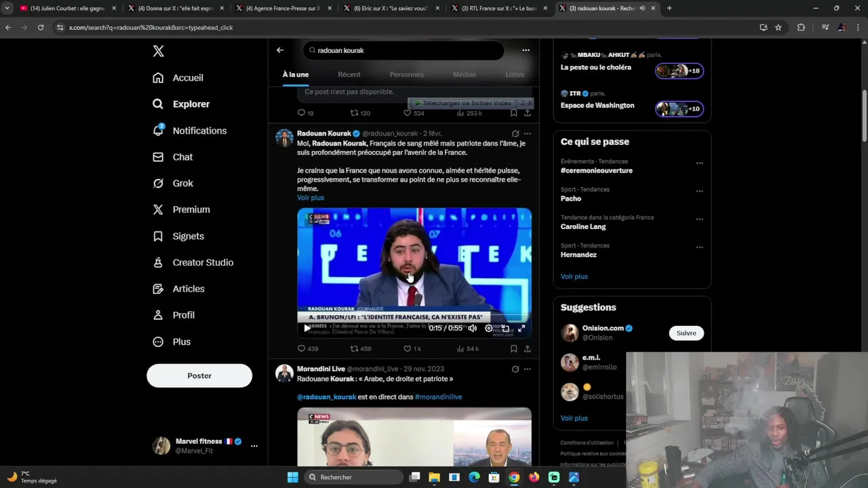Join the La peste ou le choléra space

[679, 70]
